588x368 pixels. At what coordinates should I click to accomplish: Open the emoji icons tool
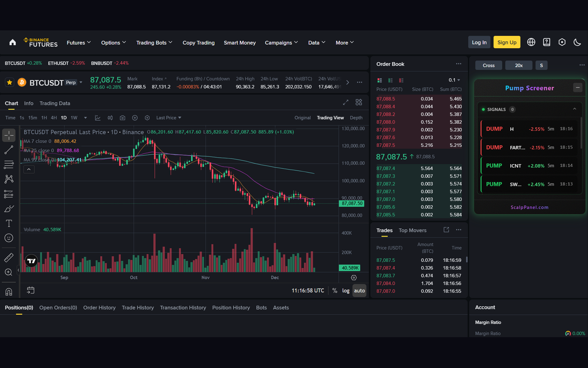[9, 238]
